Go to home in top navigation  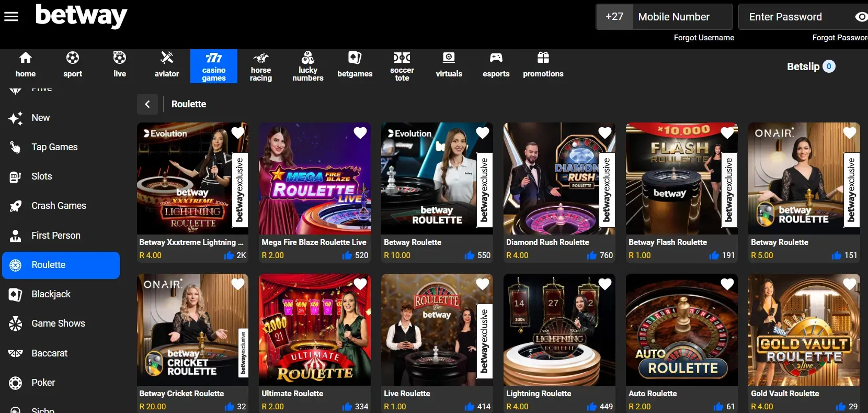(x=26, y=65)
